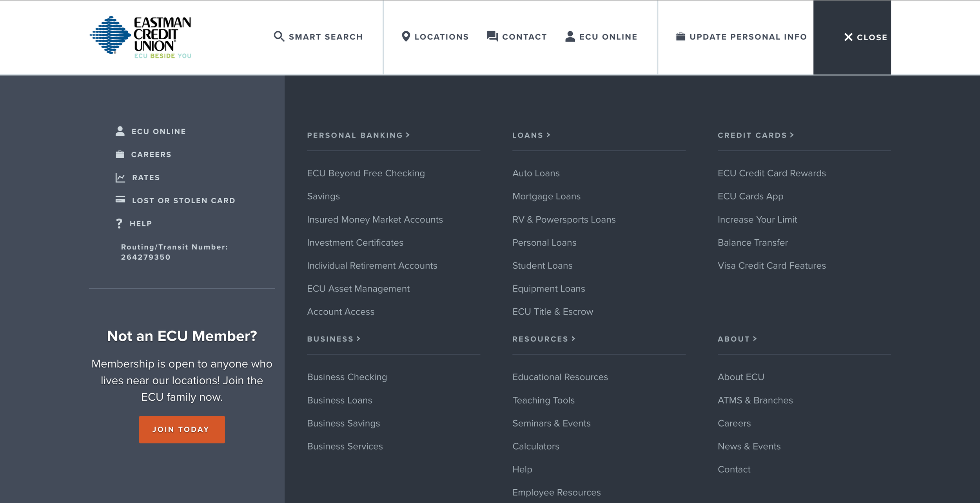Select Increase Your Limit link
980x503 pixels.
[757, 219]
